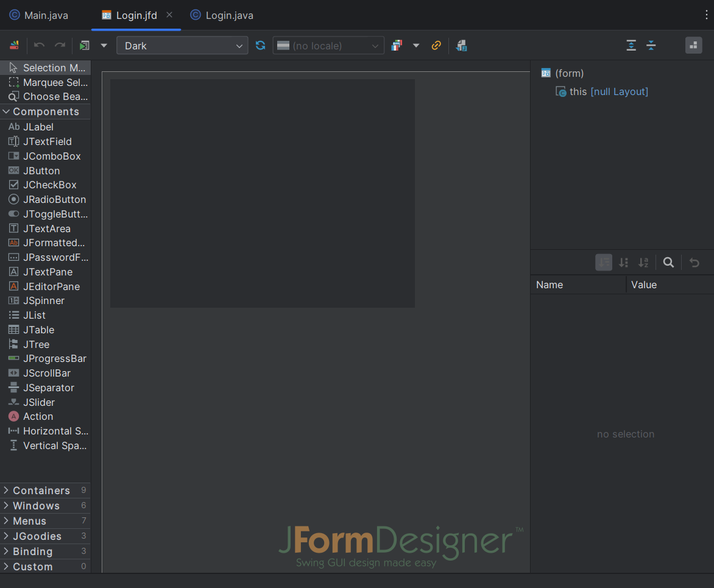Toggle the highlighted first button of the properties toolbar
714x588 pixels.
tap(604, 263)
